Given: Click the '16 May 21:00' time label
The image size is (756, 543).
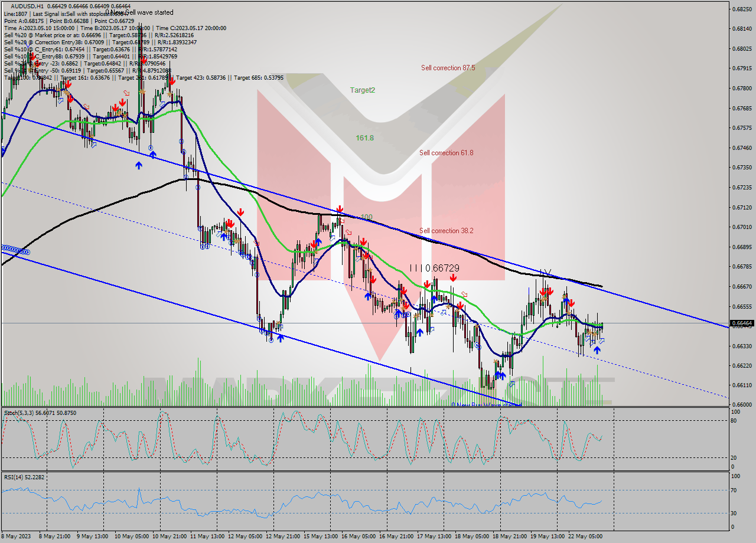Looking at the screenshot, I should point(396,537).
